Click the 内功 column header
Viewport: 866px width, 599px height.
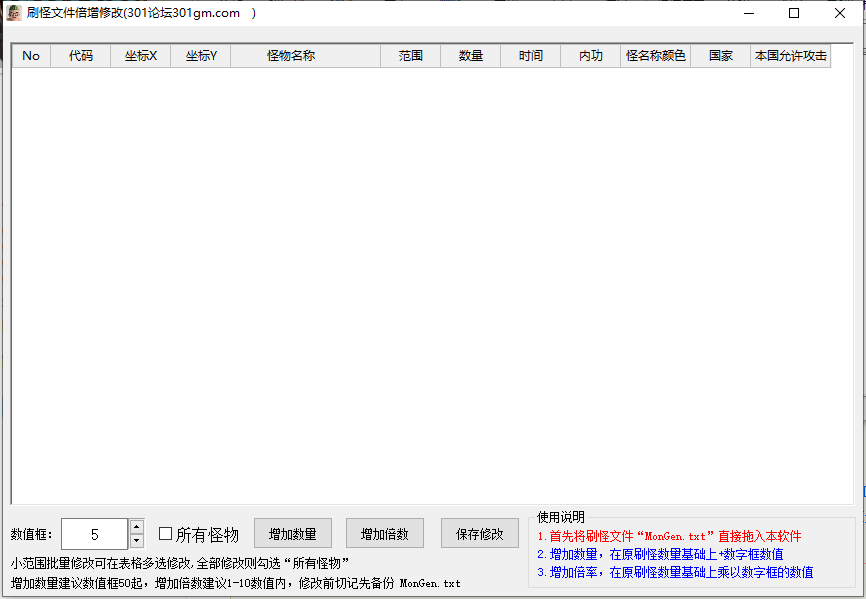(x=591, y=56)
